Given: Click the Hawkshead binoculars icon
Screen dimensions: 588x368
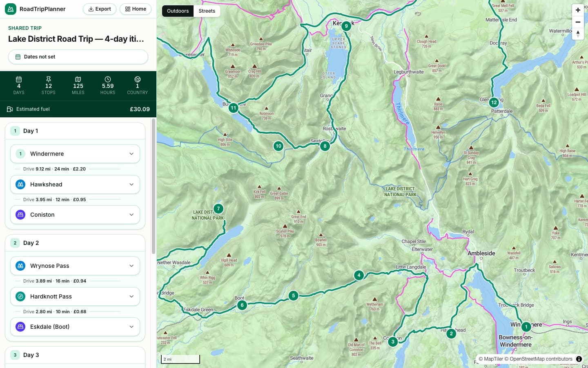Looking at the screenshot, I should [20, 184].
